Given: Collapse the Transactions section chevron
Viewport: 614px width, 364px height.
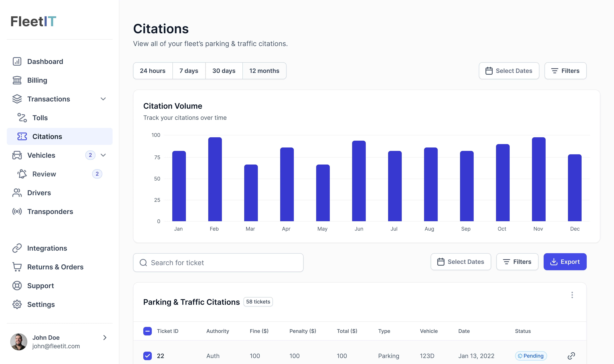Looking at the screenshot, I should tap(103, 99).
